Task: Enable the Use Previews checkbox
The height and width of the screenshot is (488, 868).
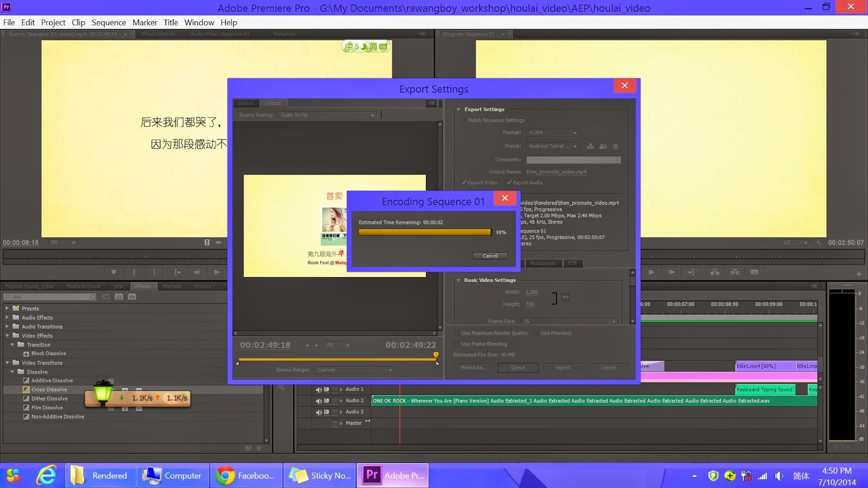Action: [x=536, y=333]
